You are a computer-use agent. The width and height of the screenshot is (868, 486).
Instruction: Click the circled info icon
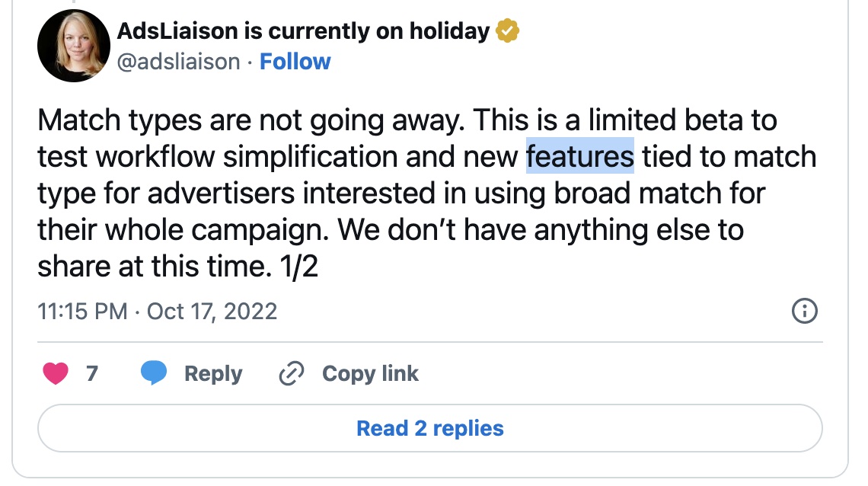[x=805, y=311]
